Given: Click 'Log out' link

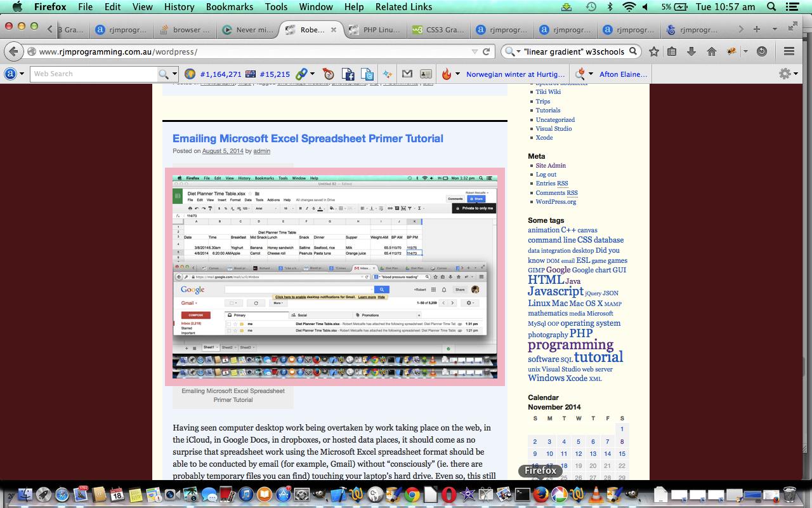Looking at the screenshot, I should (546, 175).
